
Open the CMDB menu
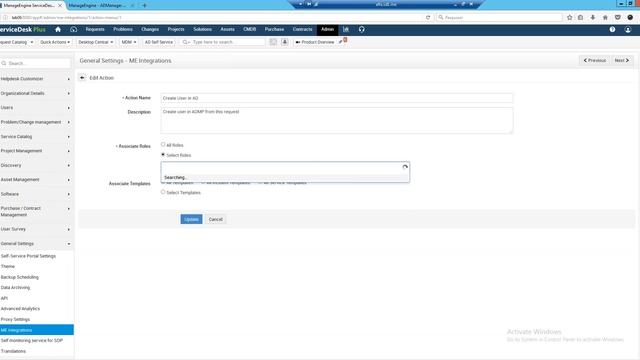click(x=249, y=29)
